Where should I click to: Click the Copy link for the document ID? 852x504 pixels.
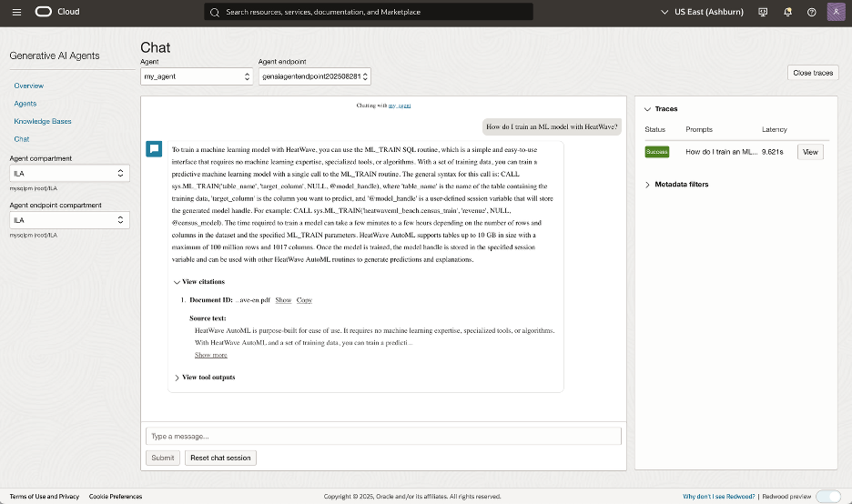(304, 300)
